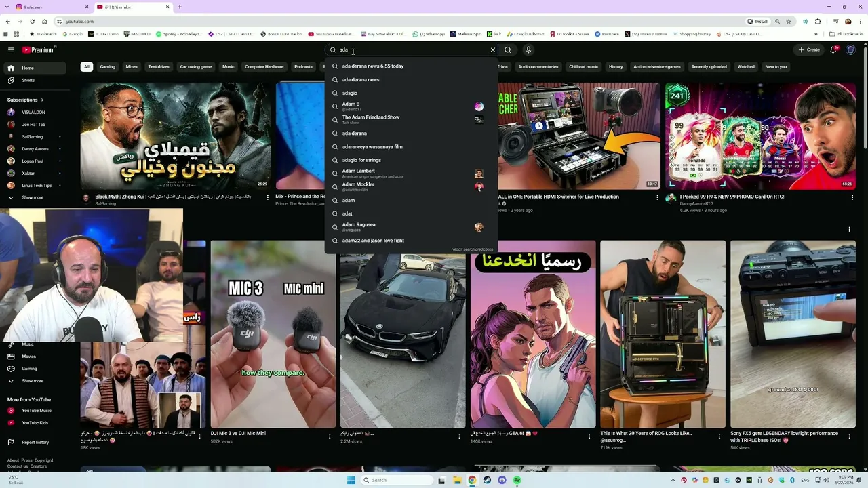Focus the YouTube search input field
868x488 pixels.
412,49
